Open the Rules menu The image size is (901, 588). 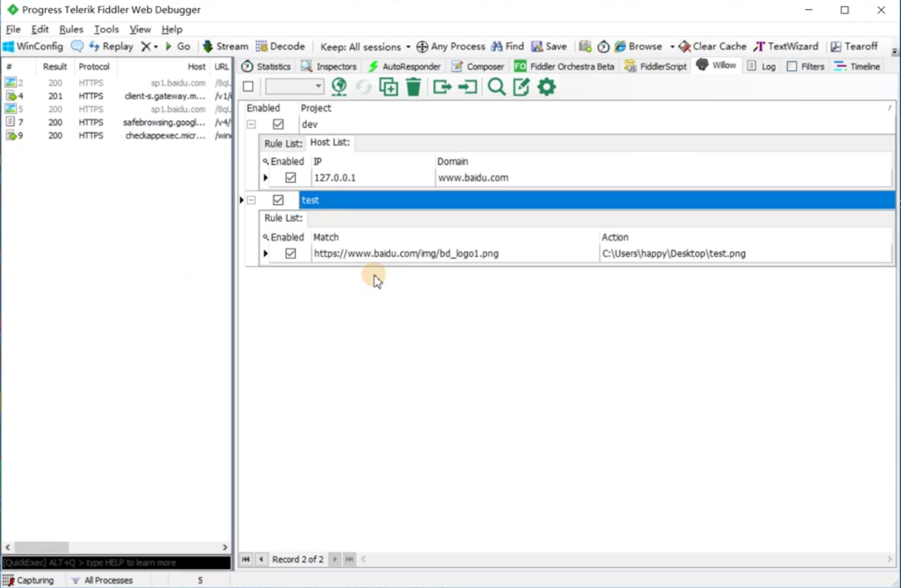[71, 29]
